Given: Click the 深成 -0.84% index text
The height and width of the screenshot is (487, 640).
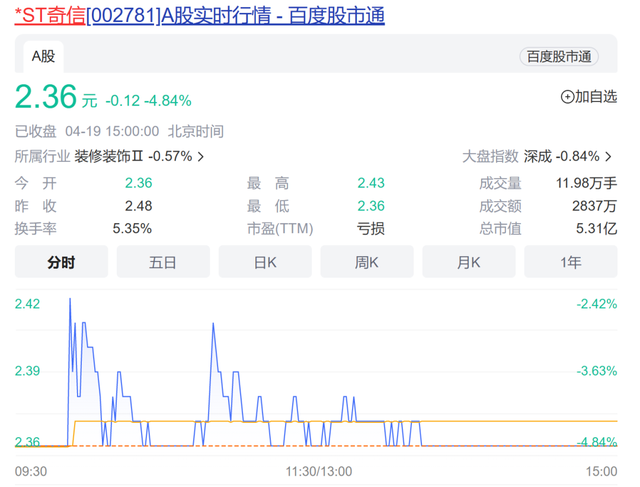Looking at the screenshot, I should pos(562,156).
